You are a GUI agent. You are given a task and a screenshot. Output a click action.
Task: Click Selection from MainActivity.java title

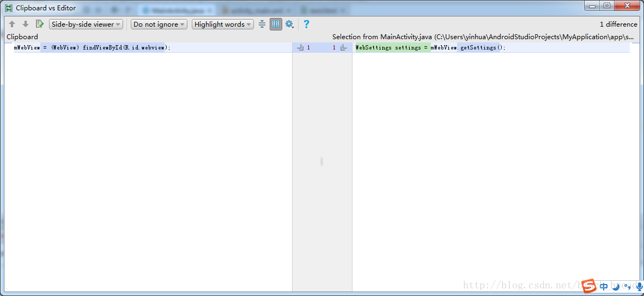pos(483,37)
